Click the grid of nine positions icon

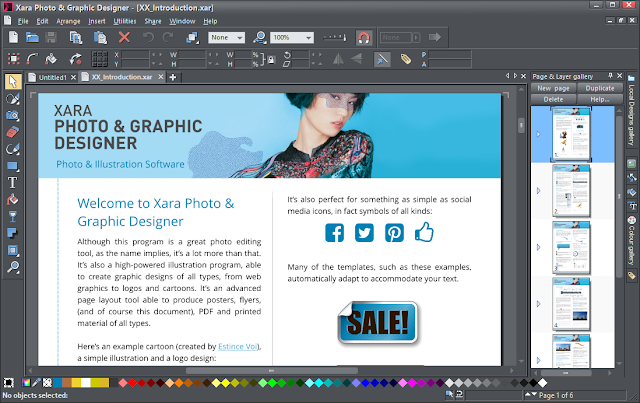100,59
